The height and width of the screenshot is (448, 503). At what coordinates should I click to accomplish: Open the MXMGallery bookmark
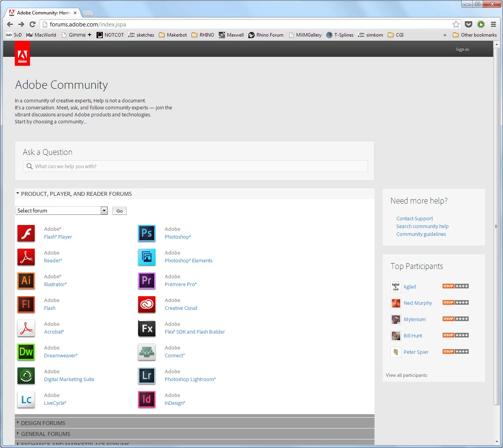coord(305,35)
